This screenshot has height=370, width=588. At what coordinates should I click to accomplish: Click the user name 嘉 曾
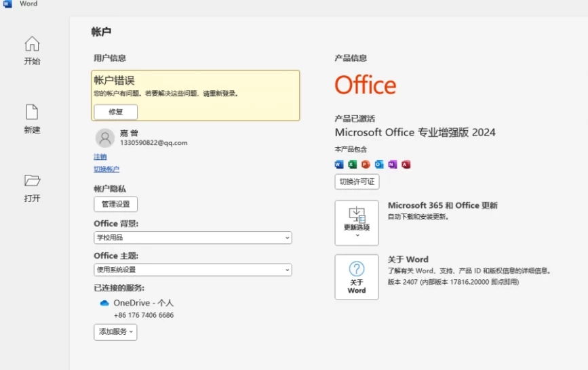click(x=129, y=133)
